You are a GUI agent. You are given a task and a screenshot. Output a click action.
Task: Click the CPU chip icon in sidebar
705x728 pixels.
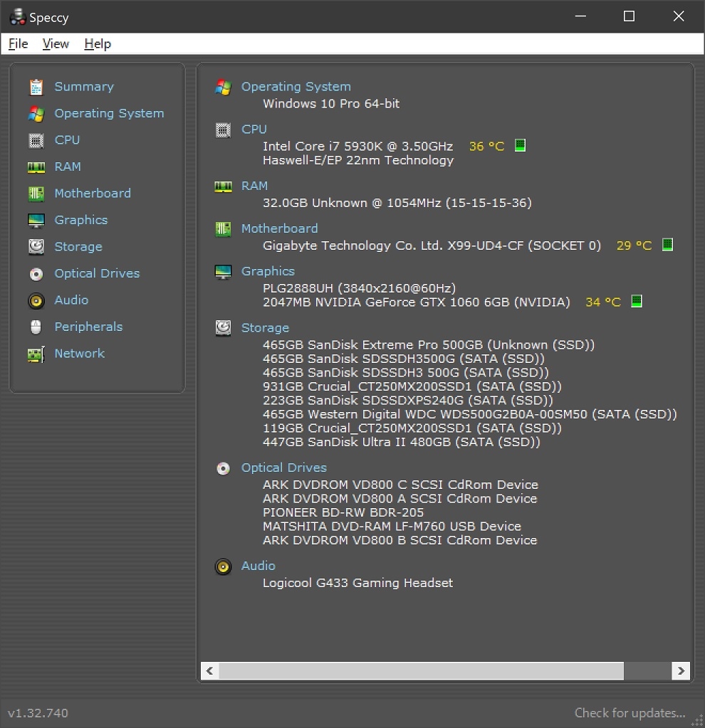click(36, 140)
